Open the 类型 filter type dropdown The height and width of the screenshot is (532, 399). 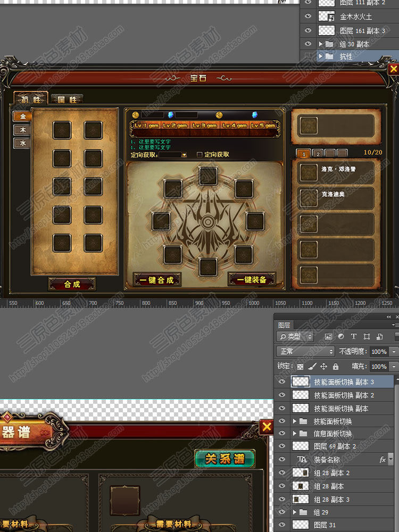295,336
